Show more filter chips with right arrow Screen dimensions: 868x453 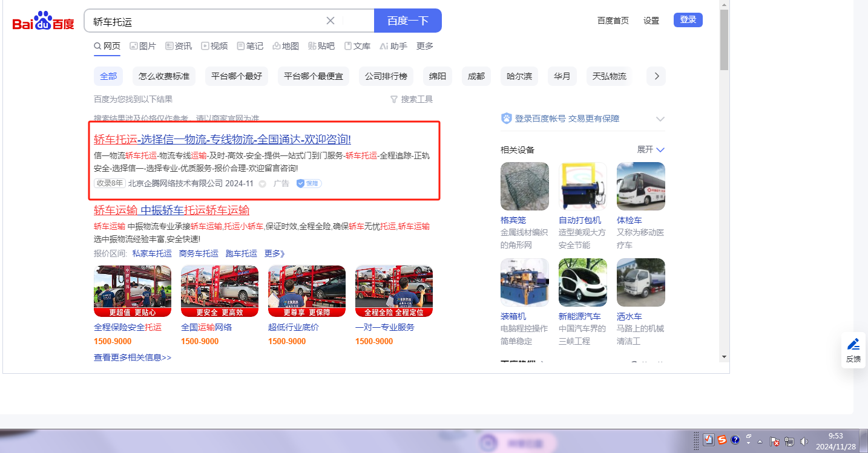point(656,76)
